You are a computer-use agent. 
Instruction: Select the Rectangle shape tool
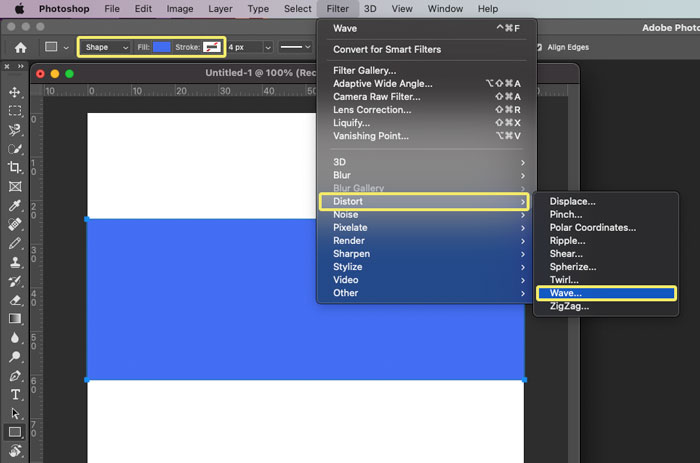point(15,432)
